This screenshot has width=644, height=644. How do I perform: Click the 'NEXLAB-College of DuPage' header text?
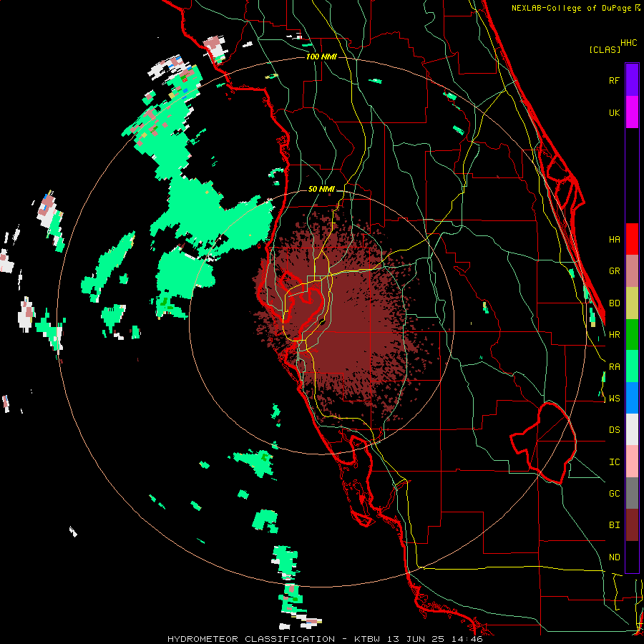(x=571, y=8)
